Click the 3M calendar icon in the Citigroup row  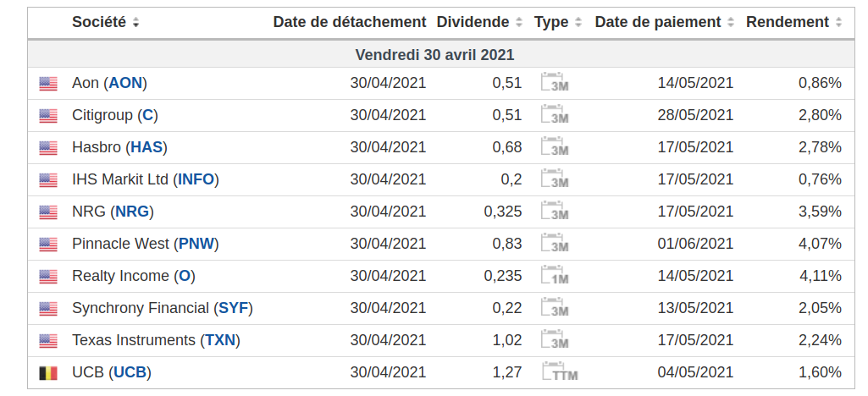coord(555,114)
